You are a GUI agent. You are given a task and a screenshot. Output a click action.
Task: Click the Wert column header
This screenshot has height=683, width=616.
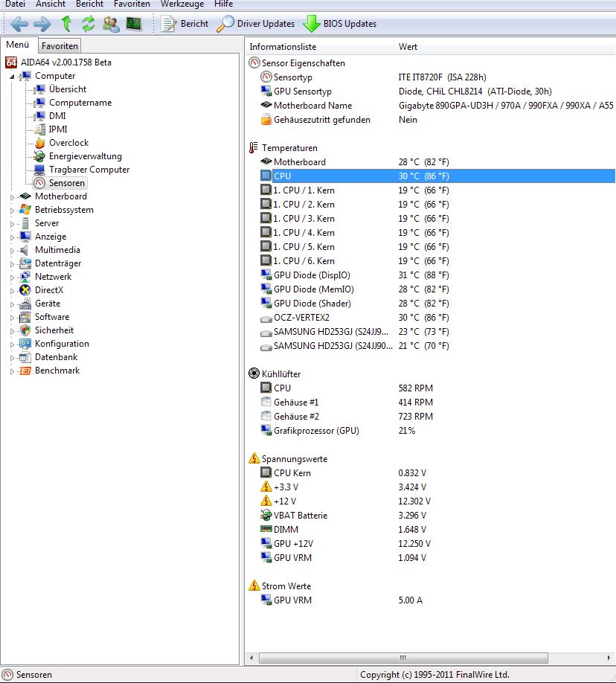(x=504, y=47)
